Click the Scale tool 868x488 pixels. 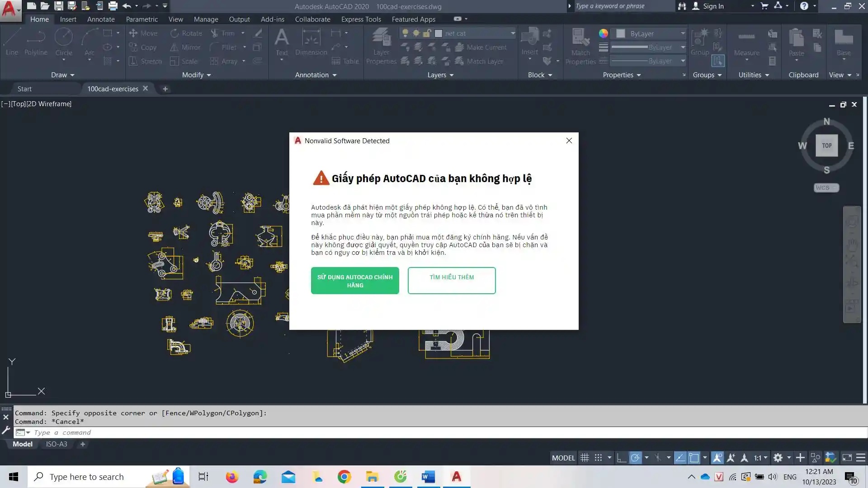coord(184,61)
